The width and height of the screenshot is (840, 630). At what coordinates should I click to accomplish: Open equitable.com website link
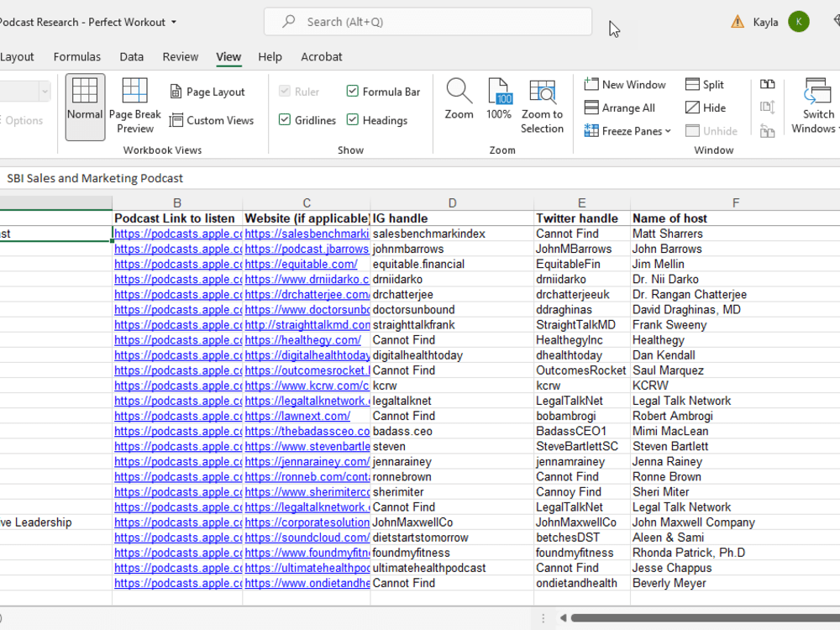tap(301, 264)
